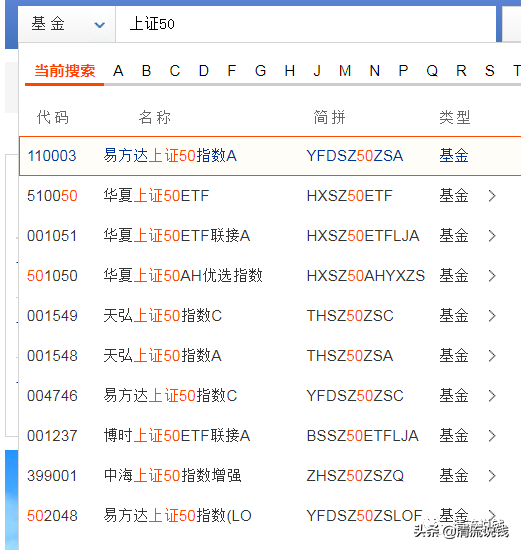521x550 pixels.
Task: Open fund 博时上证50ETF联接A
Action: click(x=177, y=436)
